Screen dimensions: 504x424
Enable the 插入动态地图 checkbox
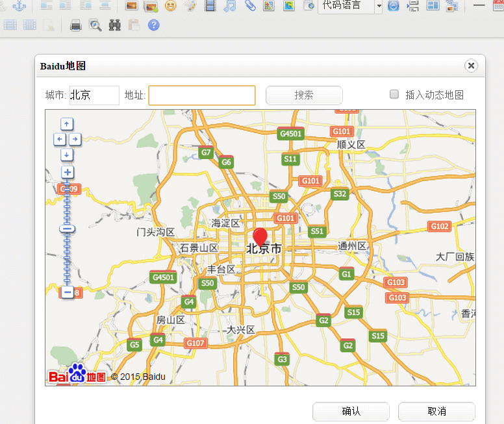click(x=394, y=94)
